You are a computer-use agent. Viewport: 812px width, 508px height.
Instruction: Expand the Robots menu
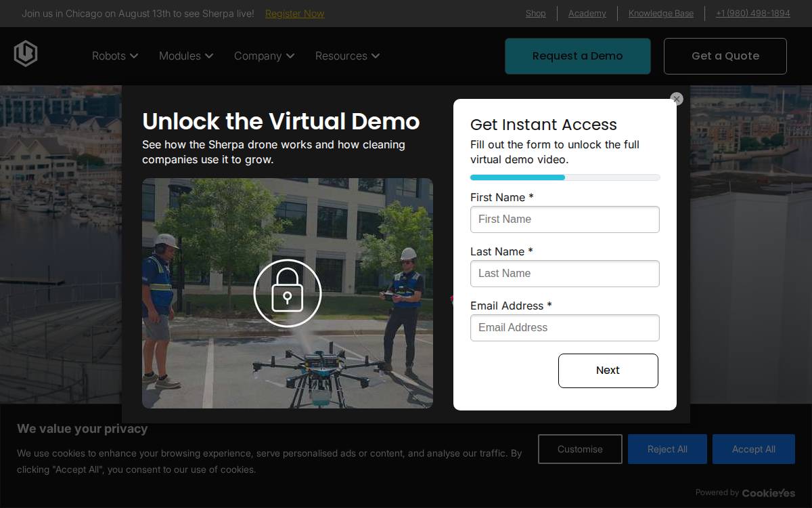(x=115, y=56)
